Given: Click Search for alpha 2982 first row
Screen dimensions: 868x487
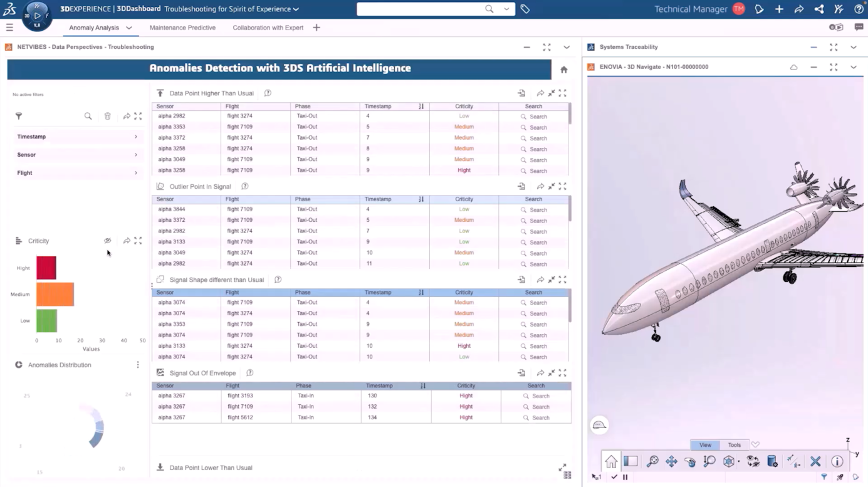Looking at the screenshot, I should coord(534,117).
